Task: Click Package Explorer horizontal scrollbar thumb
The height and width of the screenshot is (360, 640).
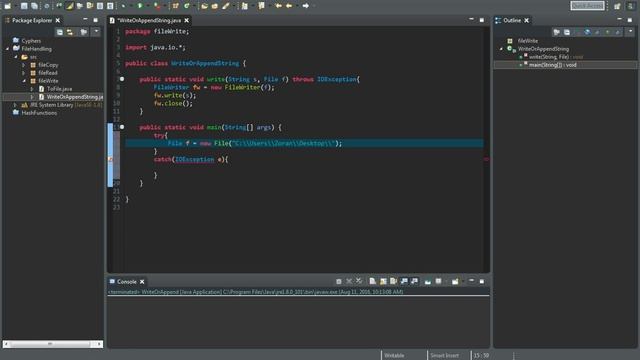Action: [50, 344]
